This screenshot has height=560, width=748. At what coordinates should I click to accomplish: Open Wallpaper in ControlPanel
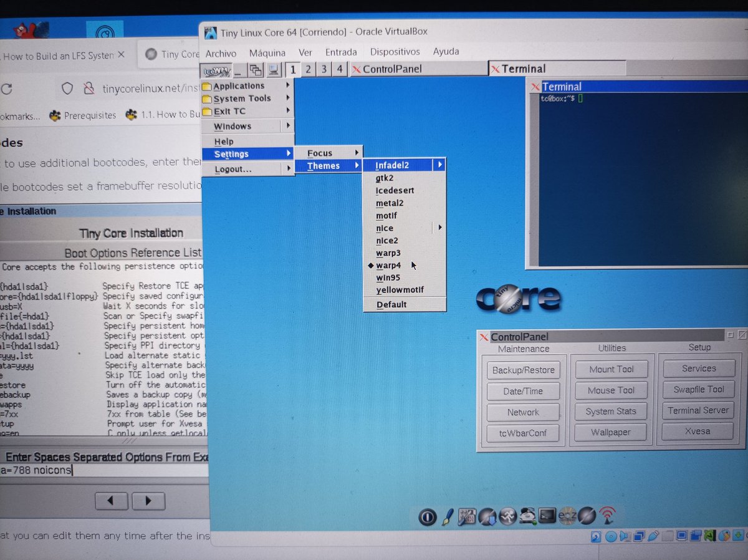click(x=611, y=432)
